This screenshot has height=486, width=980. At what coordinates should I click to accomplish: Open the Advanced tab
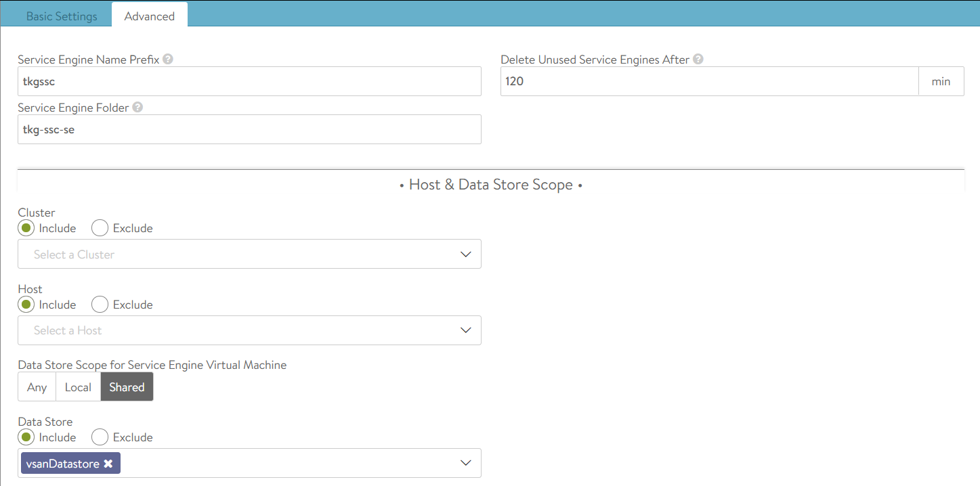click(x=149, y=16)
